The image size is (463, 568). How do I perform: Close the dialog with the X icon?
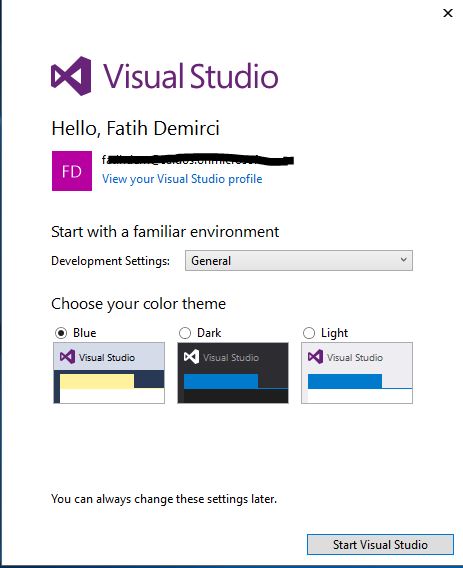click(448, 13)
